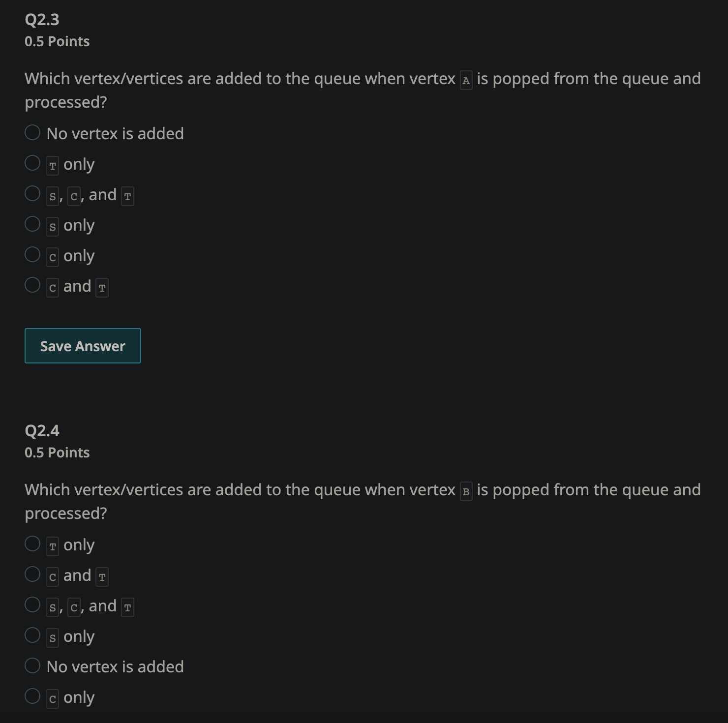The width and height of the screenshot is (728, 723).
Task: Choose "S, C, and T" for Q2.3
Action: 32,193
